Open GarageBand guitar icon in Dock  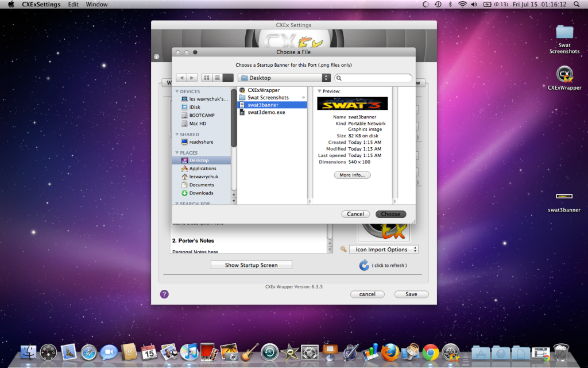(249, 352)
